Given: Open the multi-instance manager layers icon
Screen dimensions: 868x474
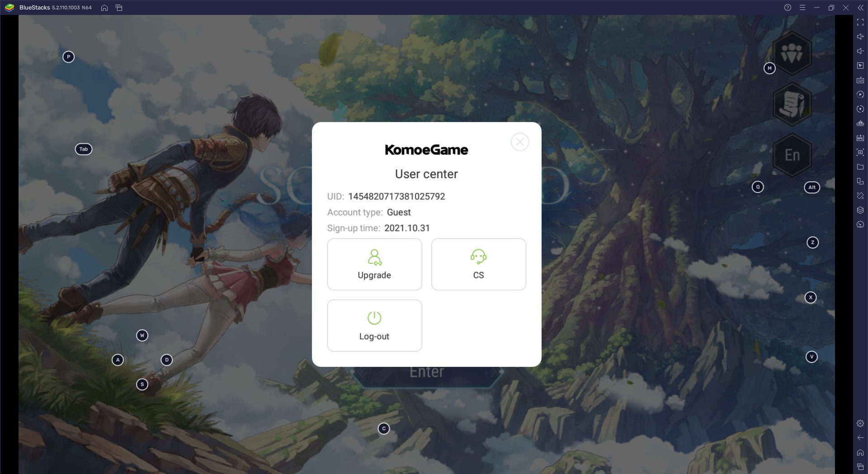Looking at the screenshot, I should point(860,210).
